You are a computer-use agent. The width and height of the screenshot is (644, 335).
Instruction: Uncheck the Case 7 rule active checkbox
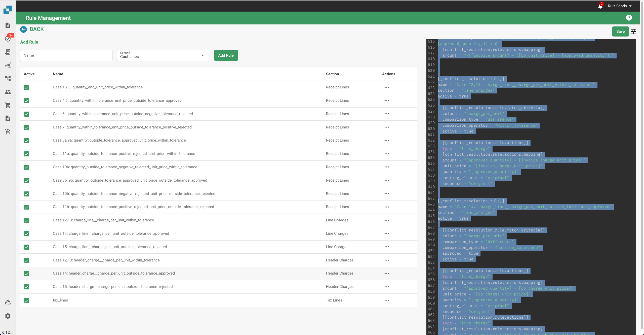click(x=26, y=127)
